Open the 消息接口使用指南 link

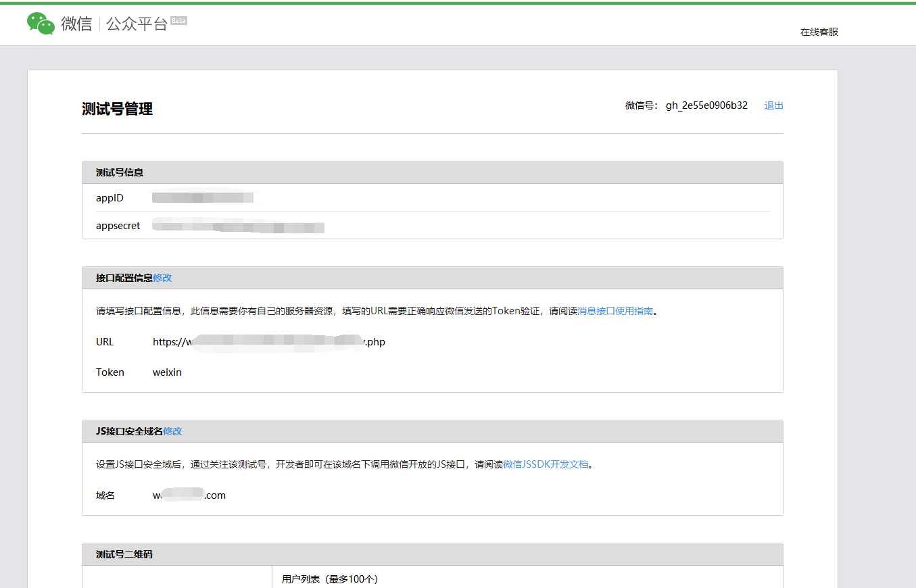[x=615, y=311]
